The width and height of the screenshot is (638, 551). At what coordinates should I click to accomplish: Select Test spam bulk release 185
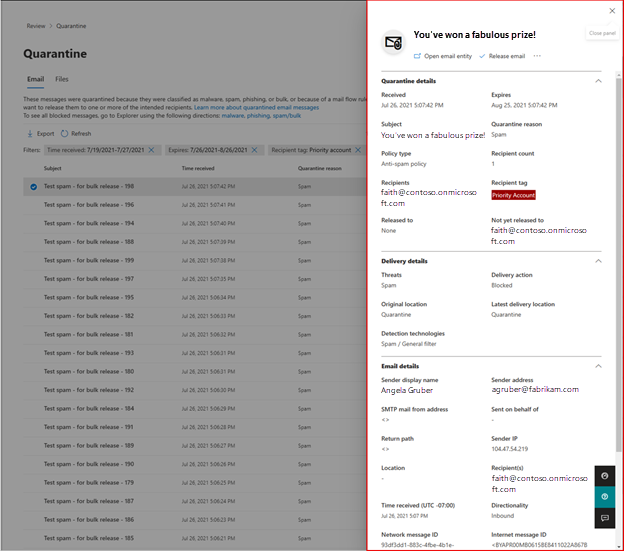click(x=194, y=538)
